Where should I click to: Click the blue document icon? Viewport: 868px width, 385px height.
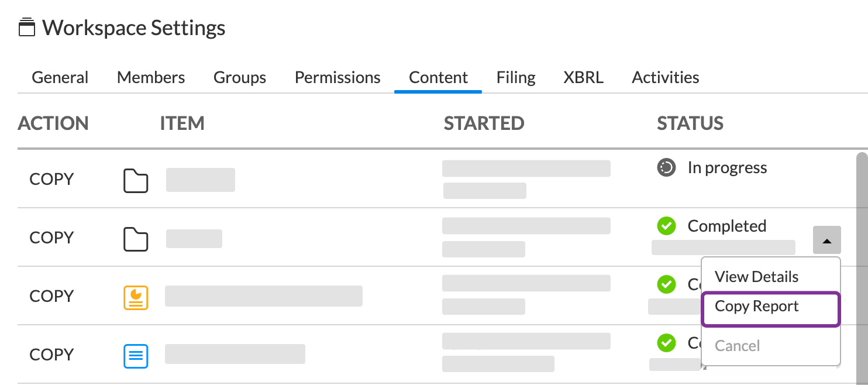(x=136, y=356)
